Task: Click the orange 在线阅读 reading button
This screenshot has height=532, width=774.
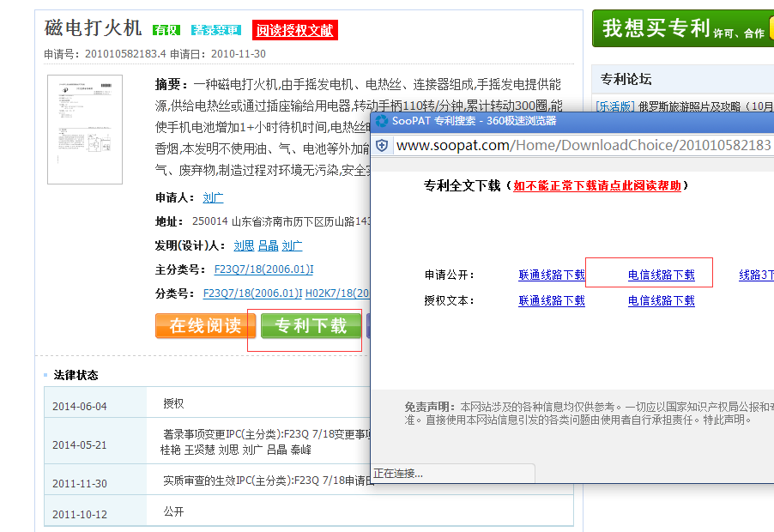Action: [x=205, y=326]
